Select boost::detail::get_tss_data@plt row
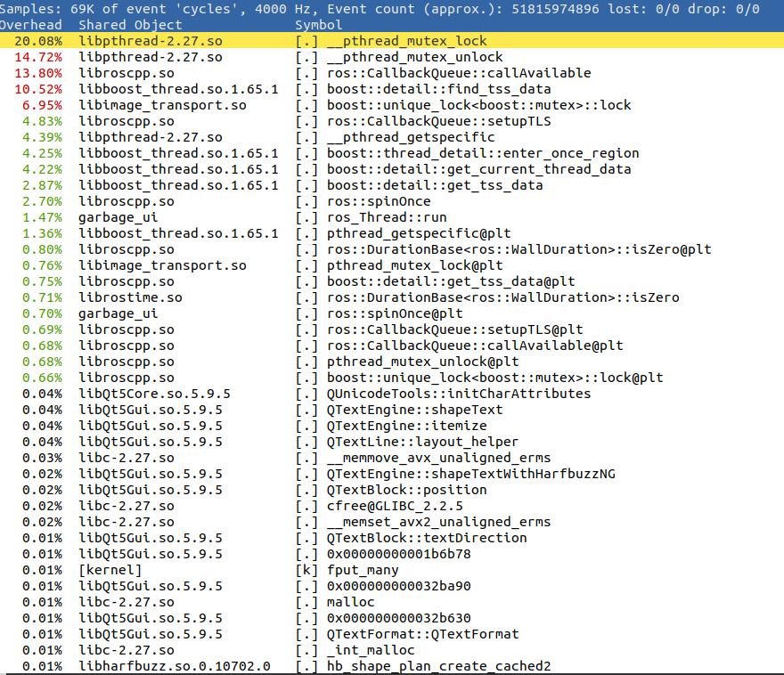Screen dimensions: 784x675 [392, 281]
